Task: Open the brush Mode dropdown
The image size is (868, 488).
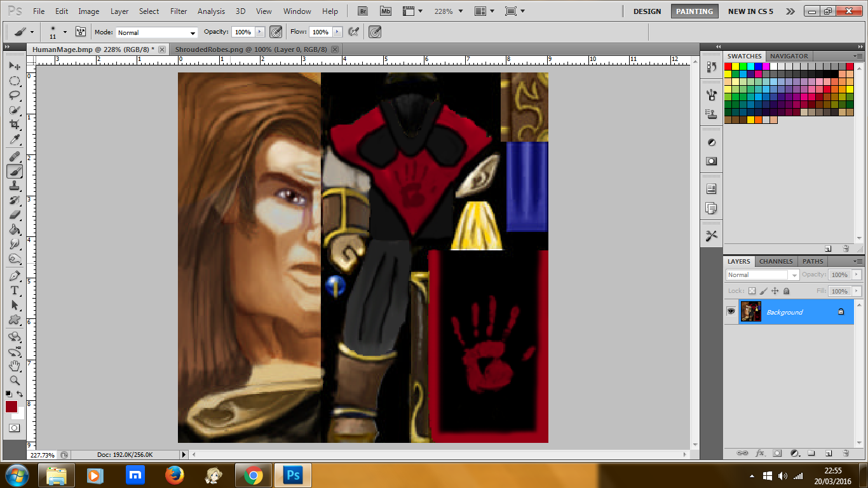Action: click(157, 32)
